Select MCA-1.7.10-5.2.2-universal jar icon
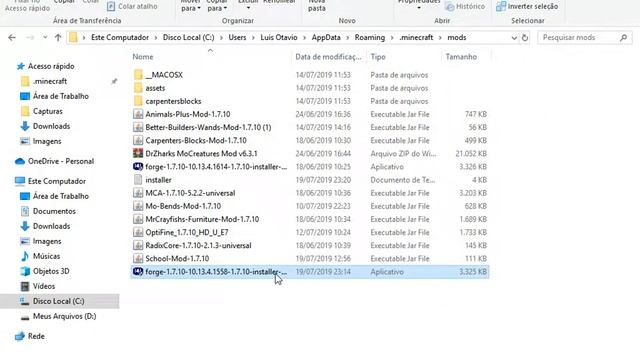The image size is (640, 360). coord(138,193)
